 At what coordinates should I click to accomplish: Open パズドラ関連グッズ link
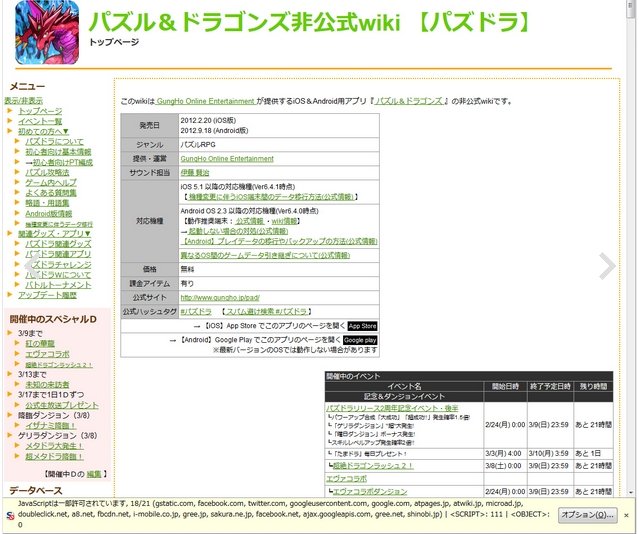[x=58, y=244]
